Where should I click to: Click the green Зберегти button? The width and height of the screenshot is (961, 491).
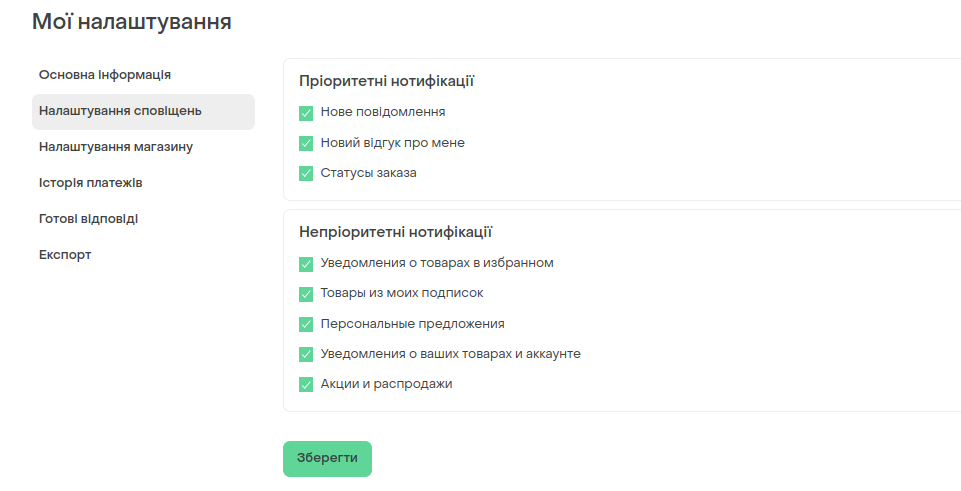pos(327,459)
